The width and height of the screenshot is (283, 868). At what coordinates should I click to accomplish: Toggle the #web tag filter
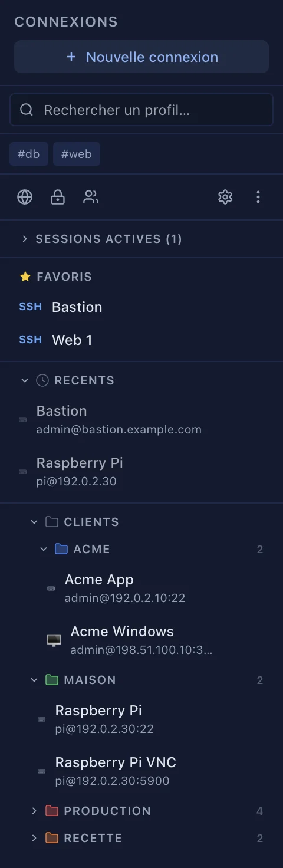(77, 154)
